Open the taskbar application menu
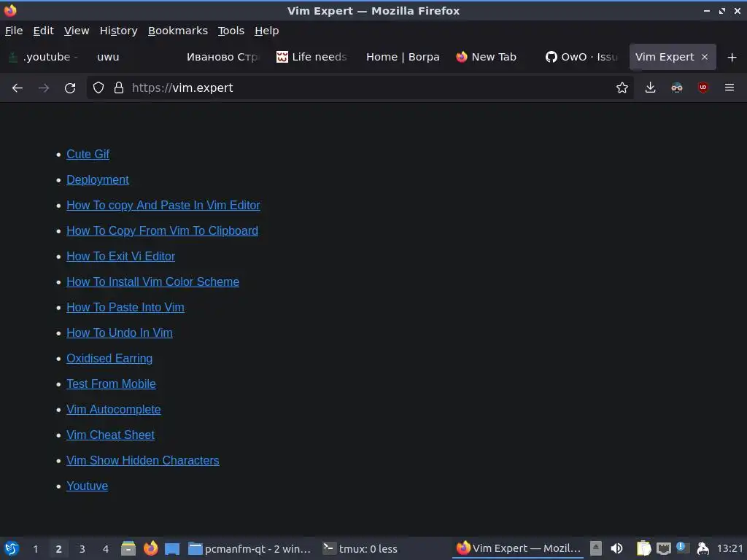Screen dimensions: 747x560 [12, 548]
